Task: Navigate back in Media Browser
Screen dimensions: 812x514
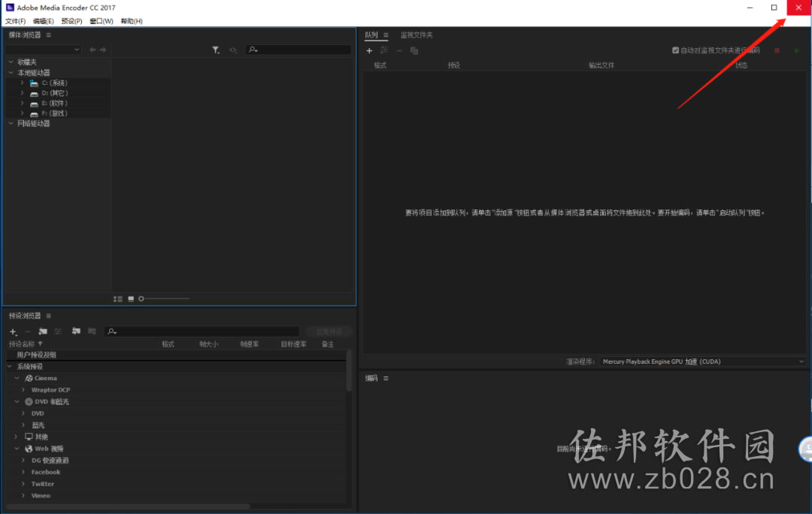Action: coord(92,50)
